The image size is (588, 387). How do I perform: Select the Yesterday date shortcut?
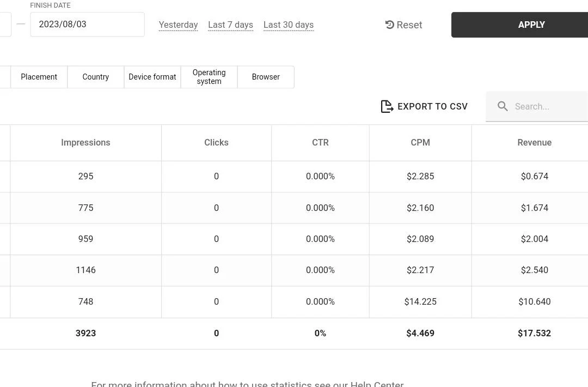(x=178, y=25)
